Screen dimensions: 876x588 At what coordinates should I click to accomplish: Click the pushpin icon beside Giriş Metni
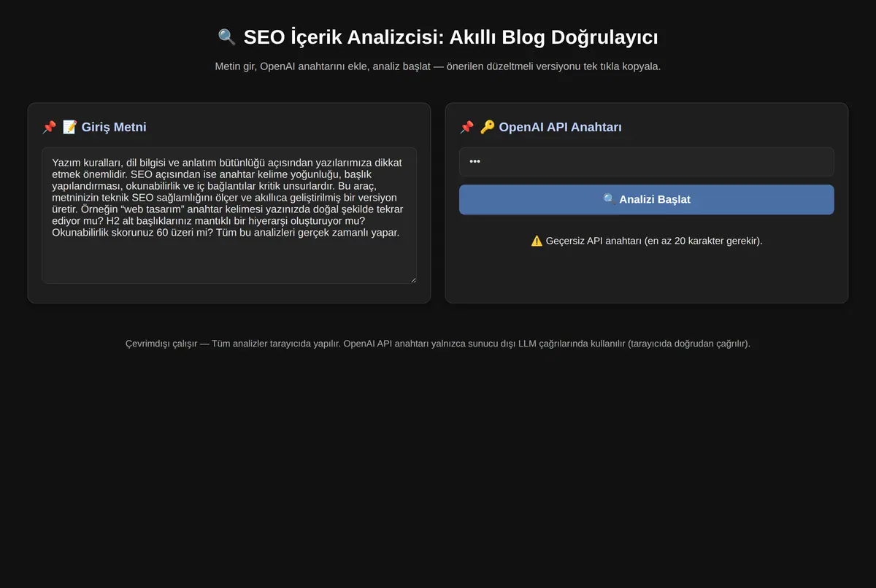[x=49, y=127]
